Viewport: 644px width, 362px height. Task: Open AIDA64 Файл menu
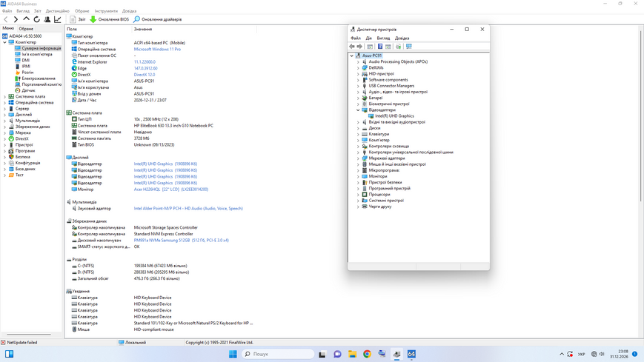click(x=7, y=11)
